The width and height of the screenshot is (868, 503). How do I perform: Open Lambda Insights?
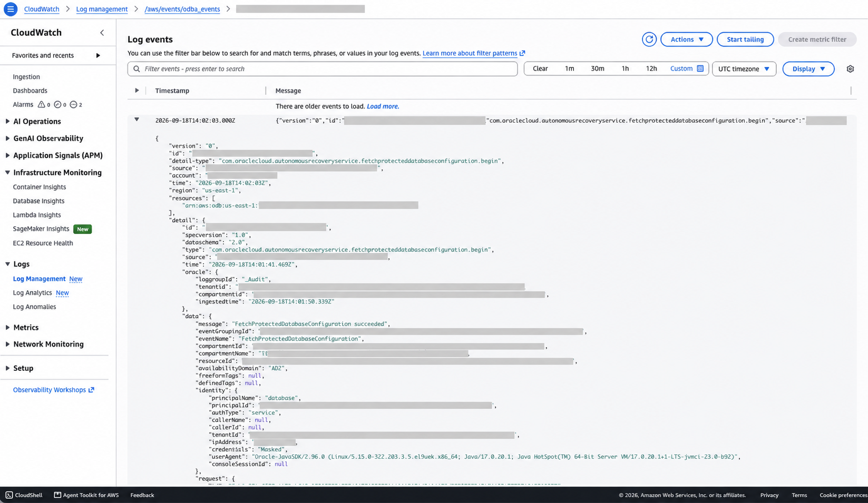(x=37, y=215)
